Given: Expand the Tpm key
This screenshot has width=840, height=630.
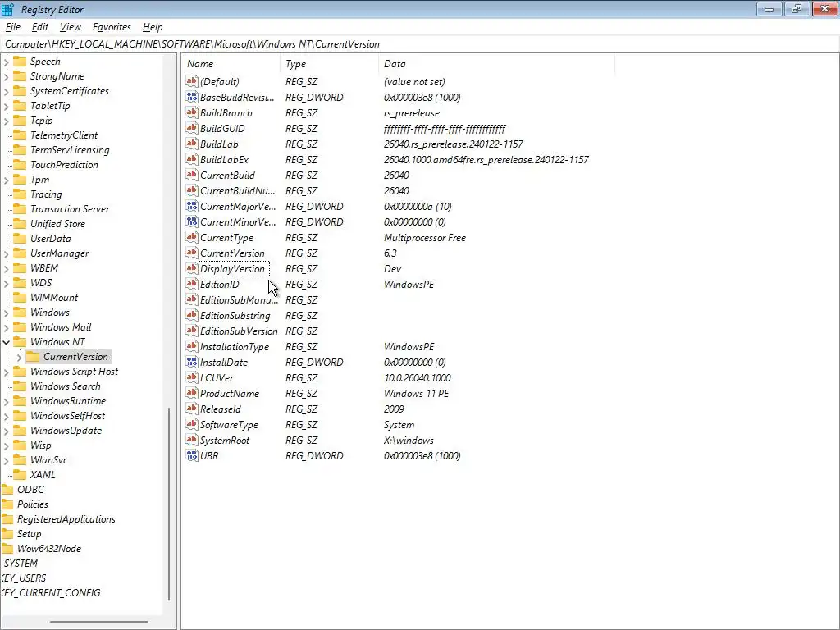Looking at the screenshot, I should (6, 180).
